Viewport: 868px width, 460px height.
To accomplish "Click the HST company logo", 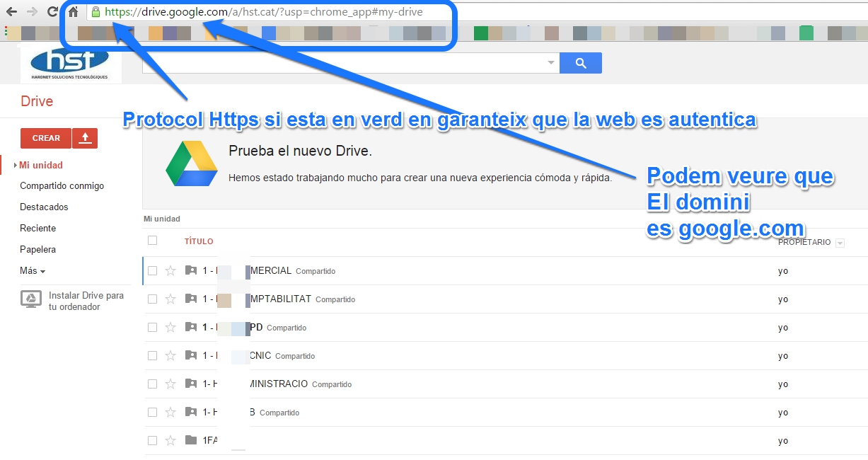I will (71, 66).
